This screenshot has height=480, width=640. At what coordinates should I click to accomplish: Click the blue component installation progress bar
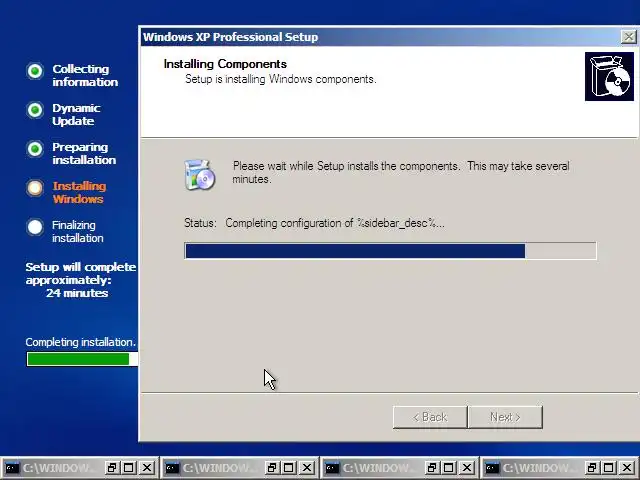(x=390, y=251)
